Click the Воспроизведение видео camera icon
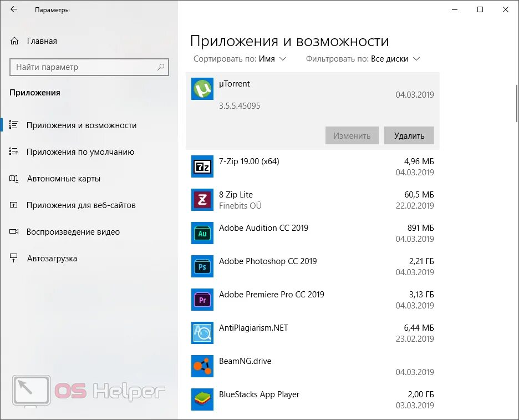 pos(13,231)
